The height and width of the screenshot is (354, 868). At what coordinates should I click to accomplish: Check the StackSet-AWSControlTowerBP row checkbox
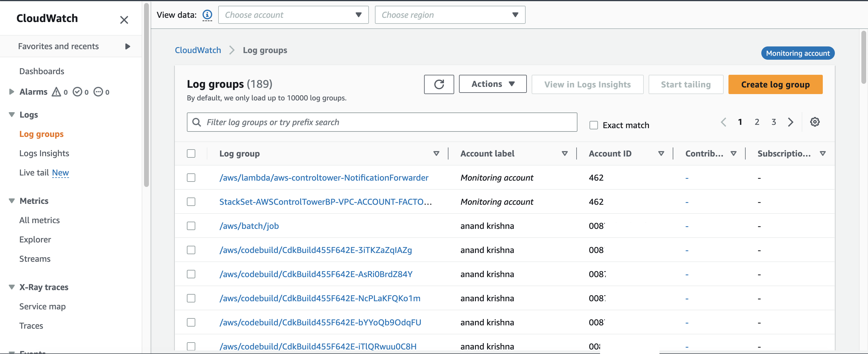[191, 202]
